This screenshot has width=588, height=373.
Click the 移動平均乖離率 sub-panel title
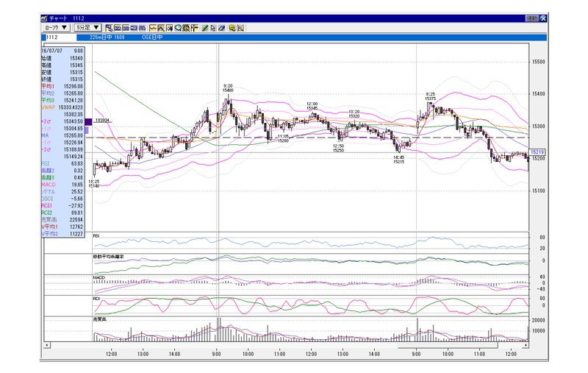pos(108,256)
